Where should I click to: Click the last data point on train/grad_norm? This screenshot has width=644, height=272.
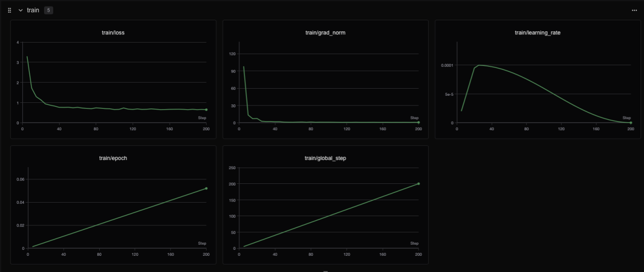(418, 122)
